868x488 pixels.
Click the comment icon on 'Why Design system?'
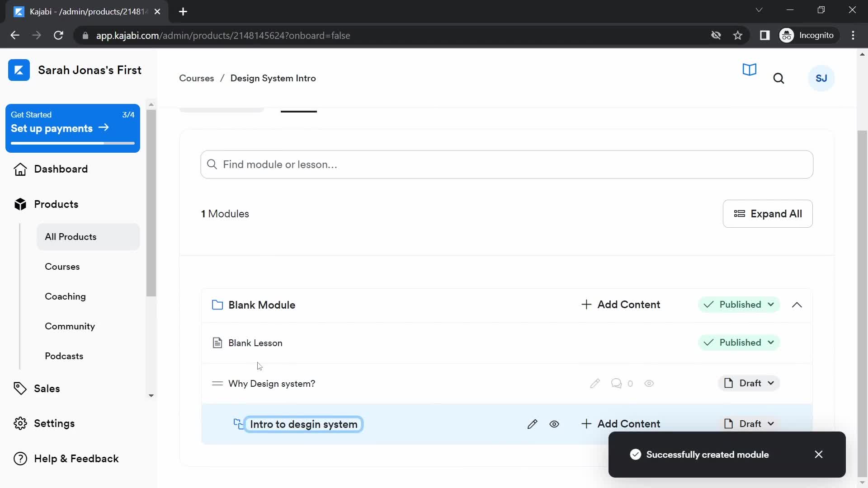[617, 384]
